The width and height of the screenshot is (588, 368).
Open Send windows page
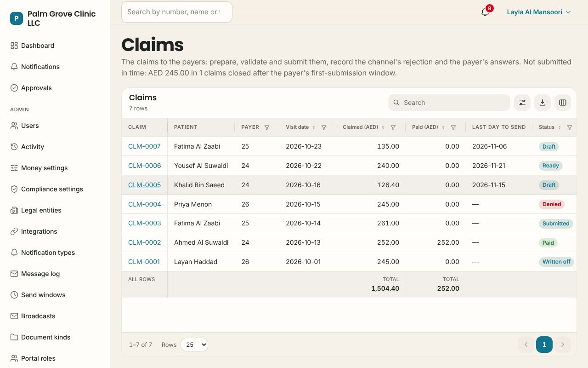pyautogui.click(x=55, y=295)
